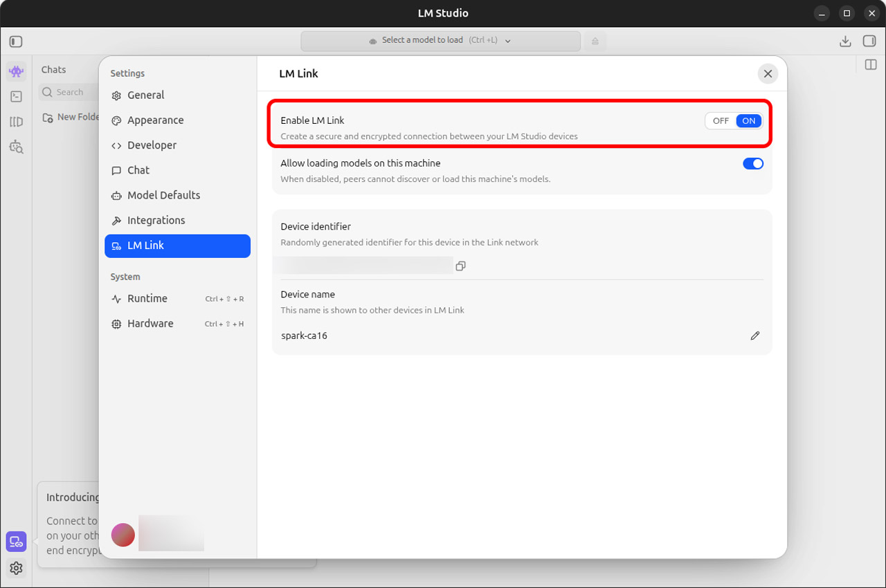
Task: Switch Enable LM Link to OFF
Action: click(721, 121)
